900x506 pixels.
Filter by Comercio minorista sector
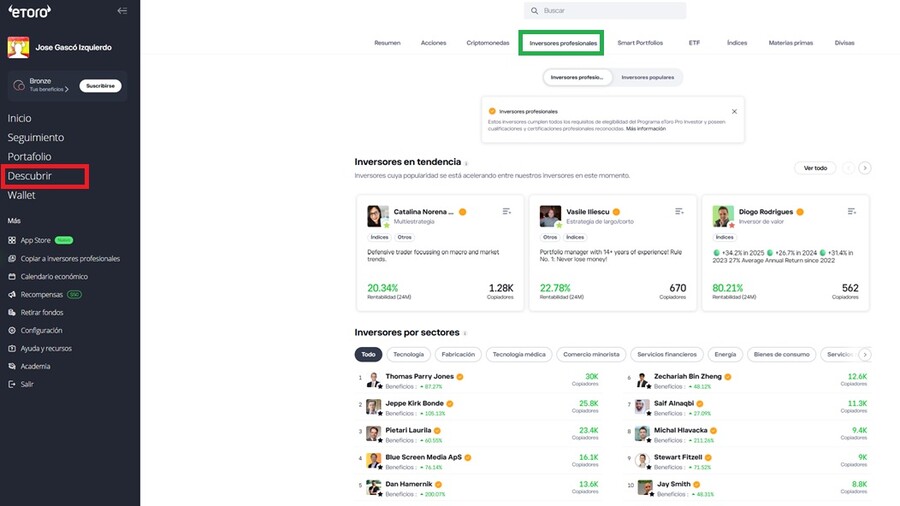[591, 355]
